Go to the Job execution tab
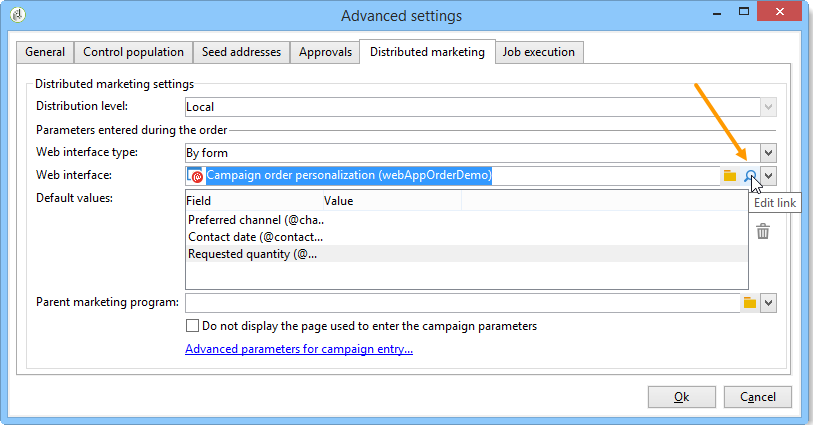 click(x=539, y=52)
